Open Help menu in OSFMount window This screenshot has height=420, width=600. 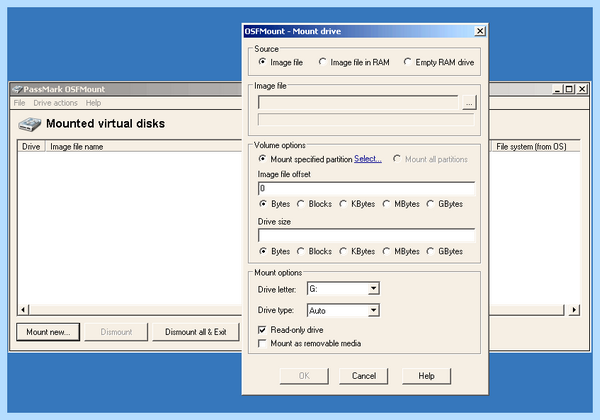pos(93,103)
